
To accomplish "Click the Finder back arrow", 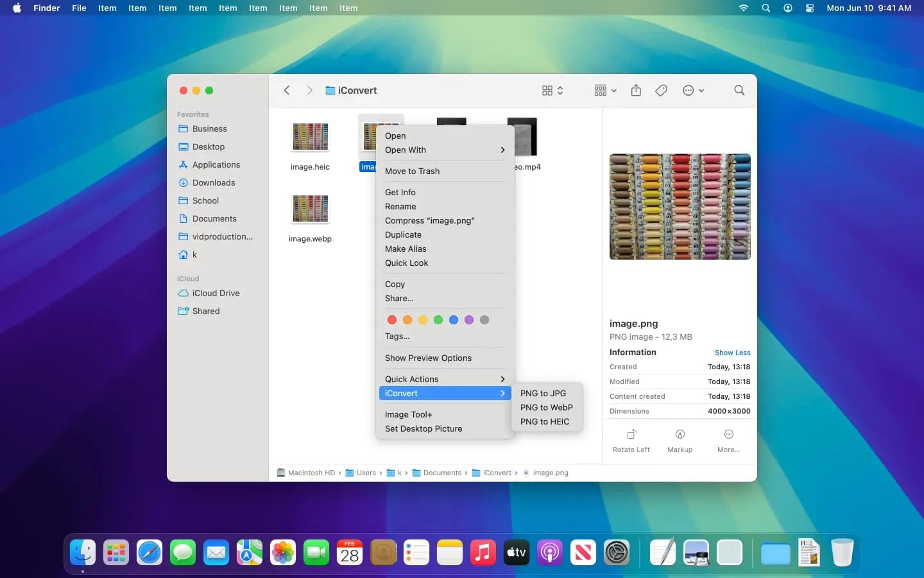I will [287, 91].
